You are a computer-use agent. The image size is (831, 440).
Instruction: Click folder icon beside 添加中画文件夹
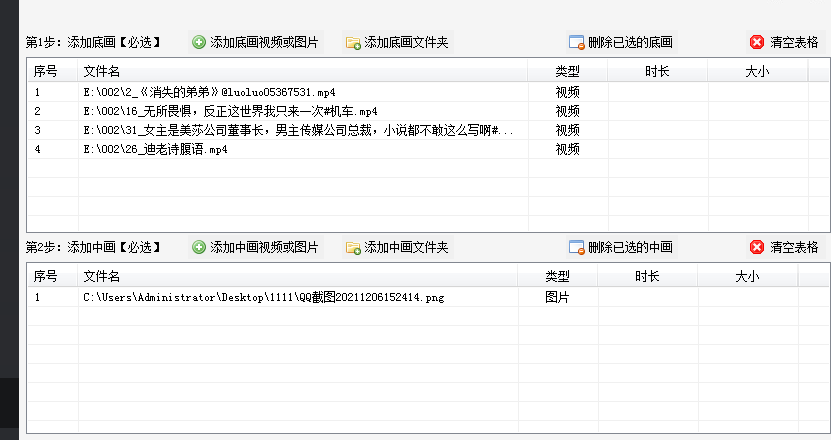coord(353,247)
